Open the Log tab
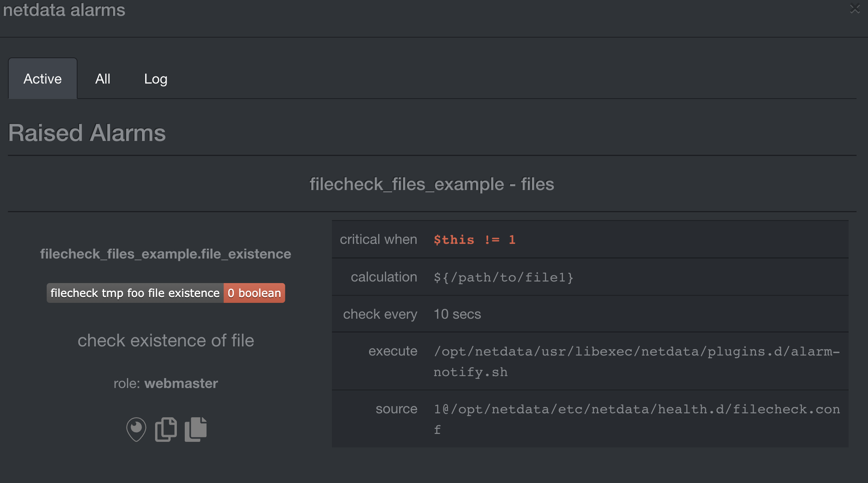This screenshot has height=483, width=868. [155, 79]
